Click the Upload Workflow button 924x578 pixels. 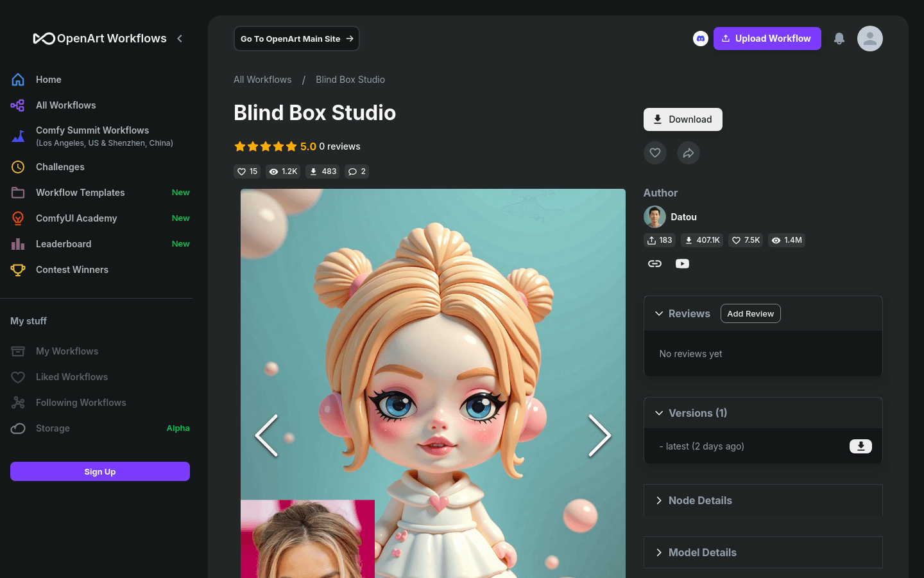tap(767, 39)
